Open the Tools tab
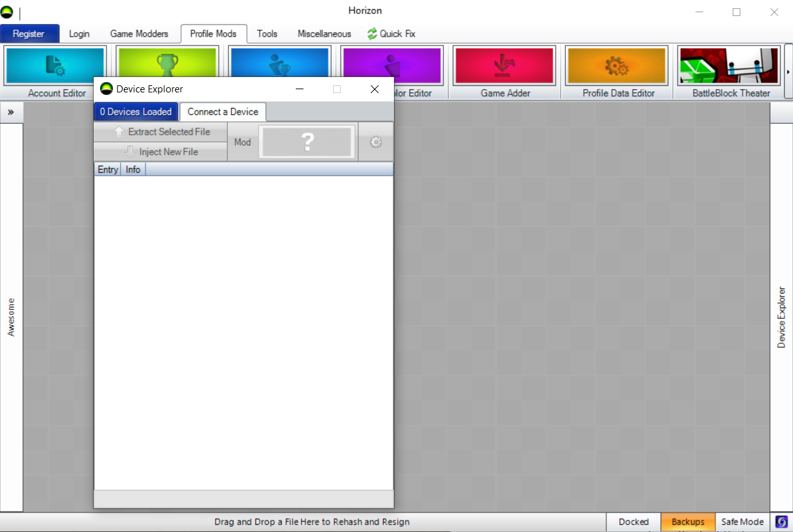The height and width of the screenshot is (532, 793). [x=267, y=34]
